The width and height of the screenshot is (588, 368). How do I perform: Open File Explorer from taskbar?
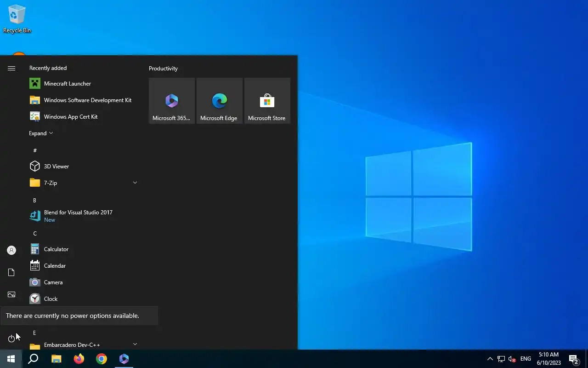tap(56, 359)
